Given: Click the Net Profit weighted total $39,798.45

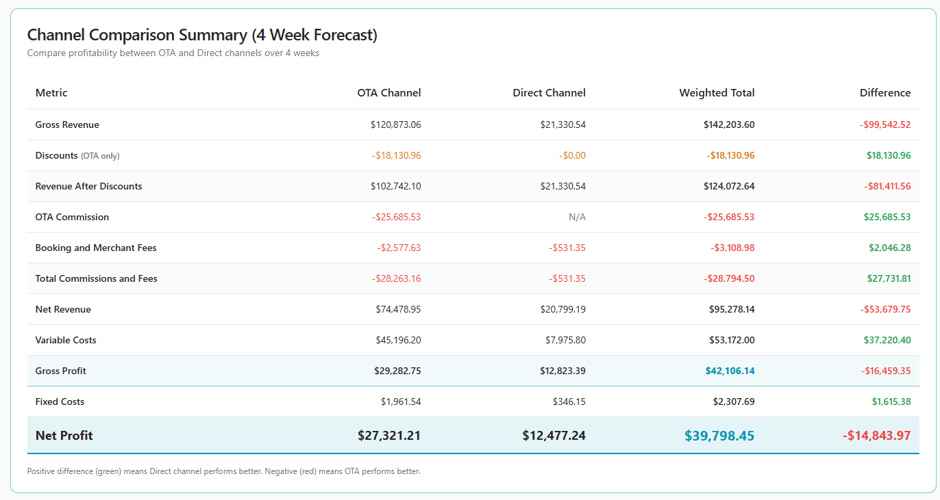Looking at the screenshot, I should click(x=719, y=436).
